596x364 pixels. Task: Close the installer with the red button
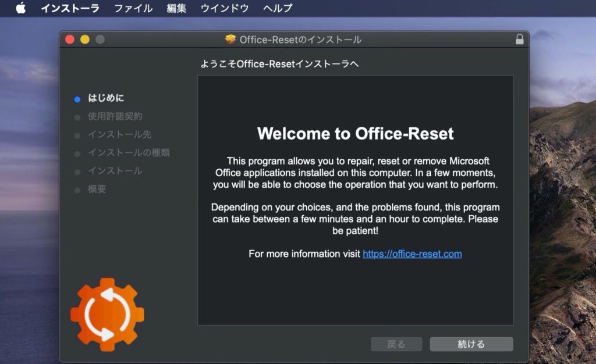tap(70, 40)
